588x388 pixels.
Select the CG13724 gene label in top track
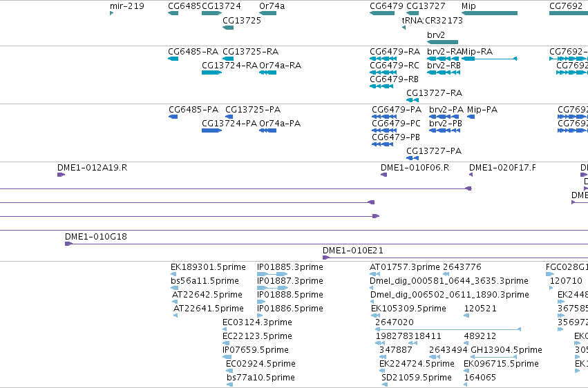point(221,6)
